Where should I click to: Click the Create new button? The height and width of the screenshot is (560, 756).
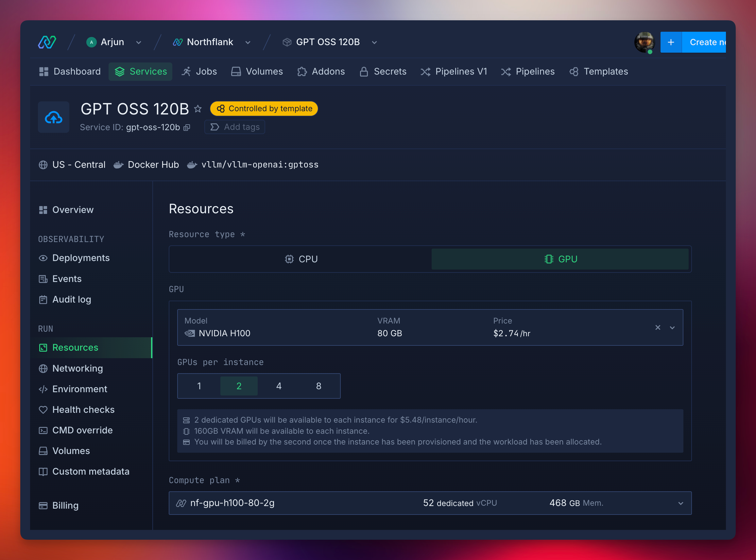click(x=704, y=43)
